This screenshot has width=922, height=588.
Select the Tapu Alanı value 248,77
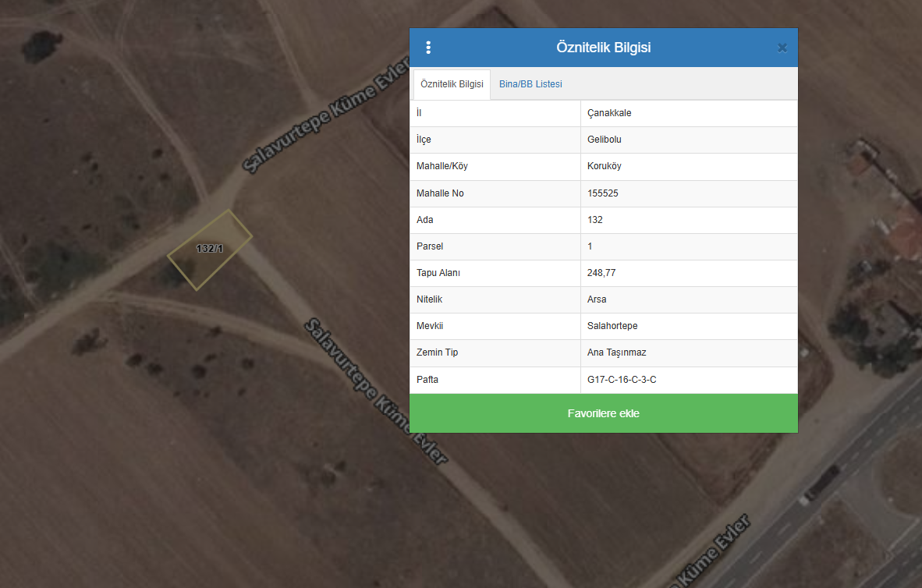tap(601, 273)
